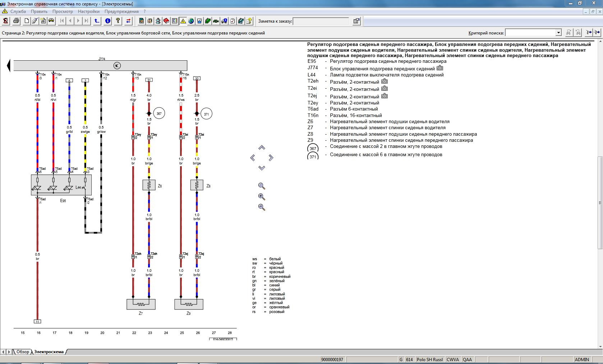This screenshot has height=364, width=603.
Task: Click the camera icon beside J774 description
Action: (x=440, y=68)
